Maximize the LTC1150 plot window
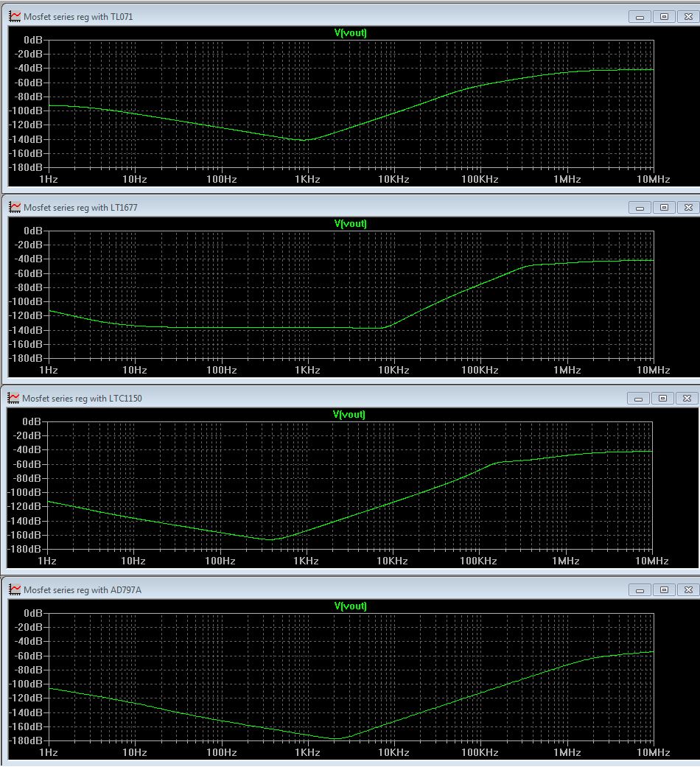 [662, 398]
